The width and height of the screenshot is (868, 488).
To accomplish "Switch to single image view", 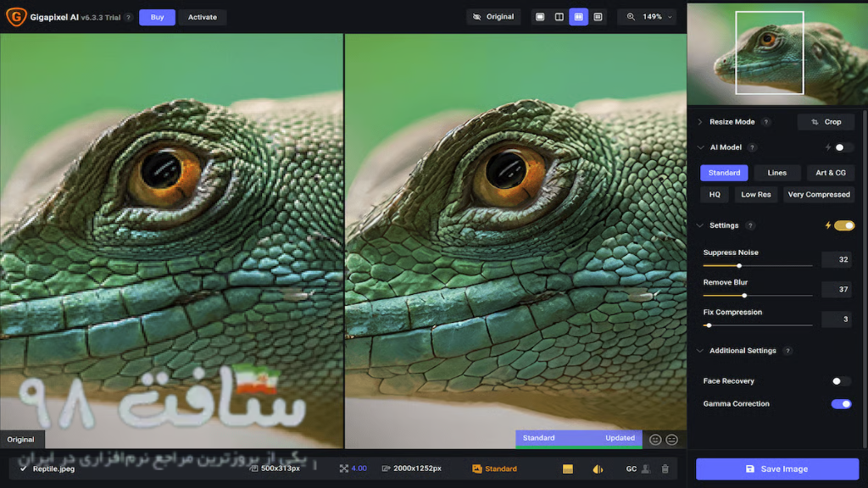I will [x=540, y=17].
